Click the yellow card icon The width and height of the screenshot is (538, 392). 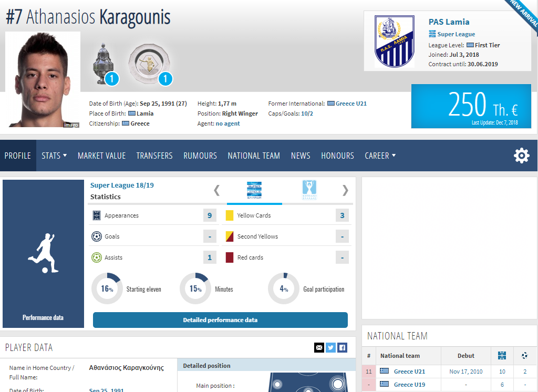pos(230,215)
